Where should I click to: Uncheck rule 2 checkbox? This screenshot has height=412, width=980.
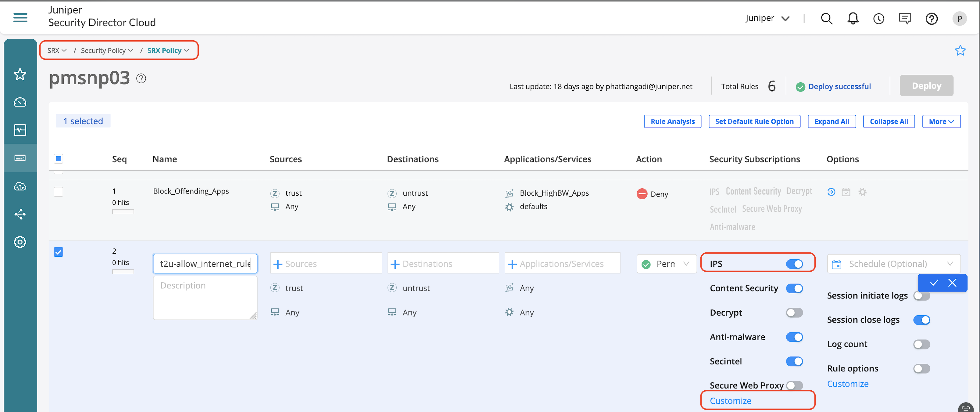pos(58,252)
